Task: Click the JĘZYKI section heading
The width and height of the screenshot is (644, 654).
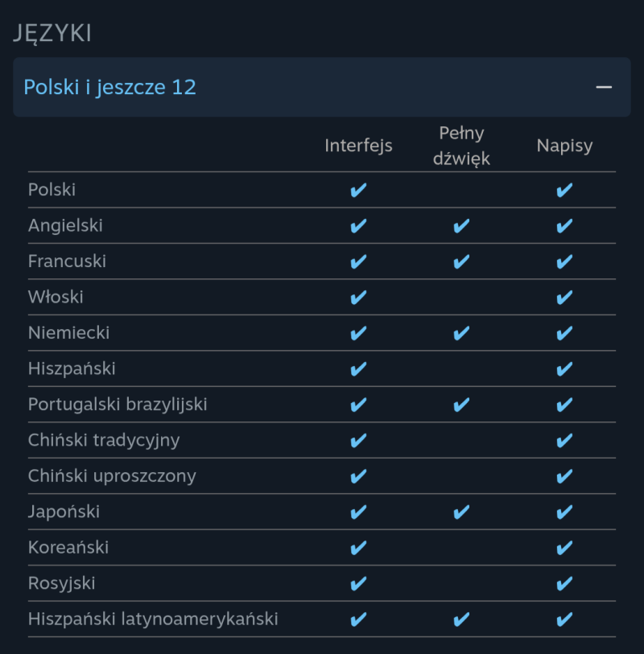Action: click(52, 33)
